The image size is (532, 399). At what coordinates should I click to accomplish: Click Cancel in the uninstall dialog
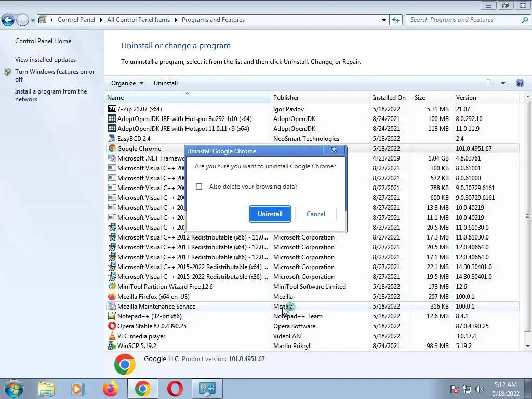pyautogui.click(x=316, y=214)
